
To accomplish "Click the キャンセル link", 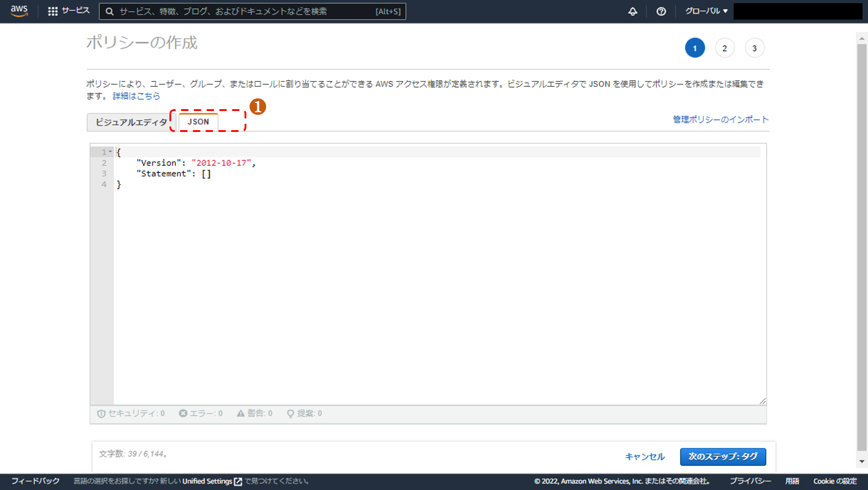I will click(644, 456).
